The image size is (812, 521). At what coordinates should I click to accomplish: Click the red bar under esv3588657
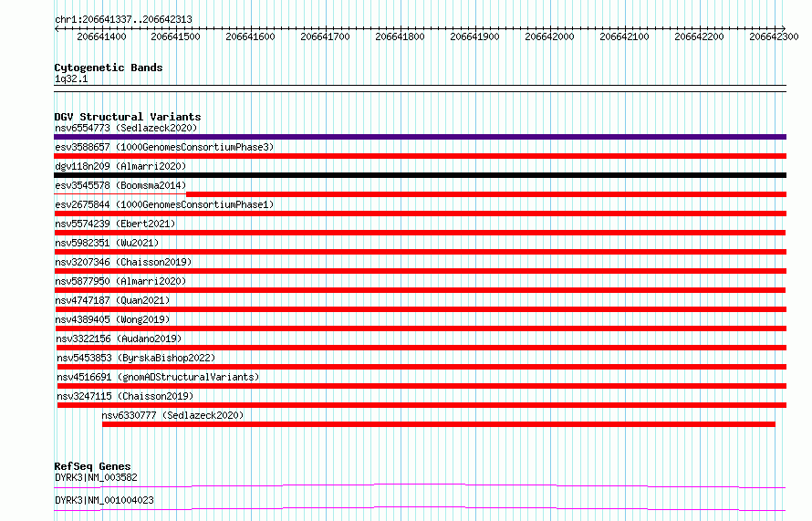tap(420, 156)
